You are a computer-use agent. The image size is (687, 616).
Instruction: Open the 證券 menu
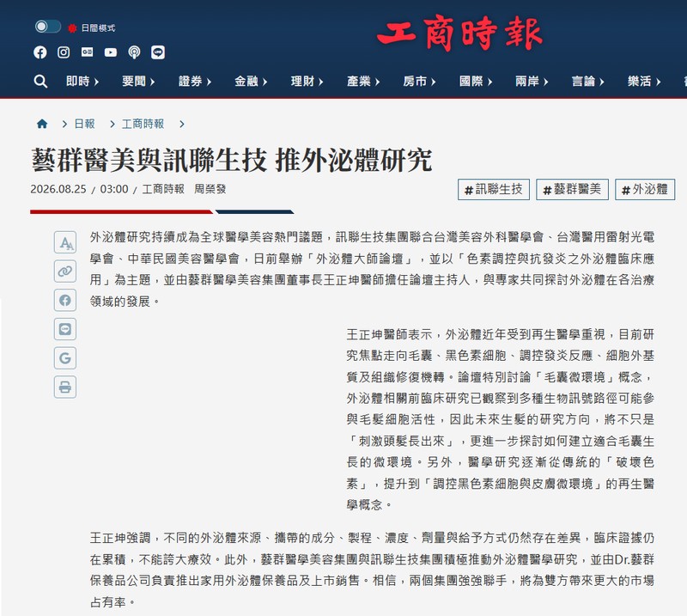[x=195, y=81]
